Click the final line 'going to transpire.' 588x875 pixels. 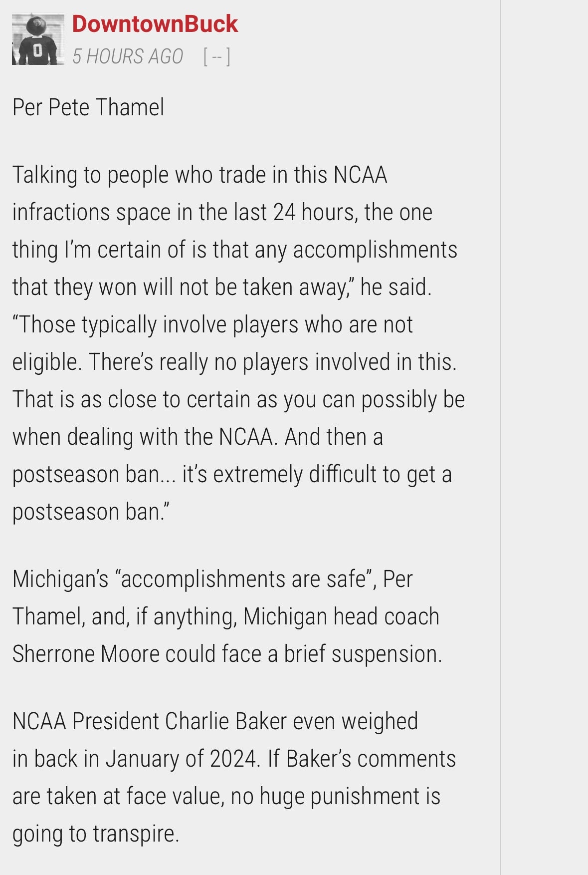click(96, 834)
